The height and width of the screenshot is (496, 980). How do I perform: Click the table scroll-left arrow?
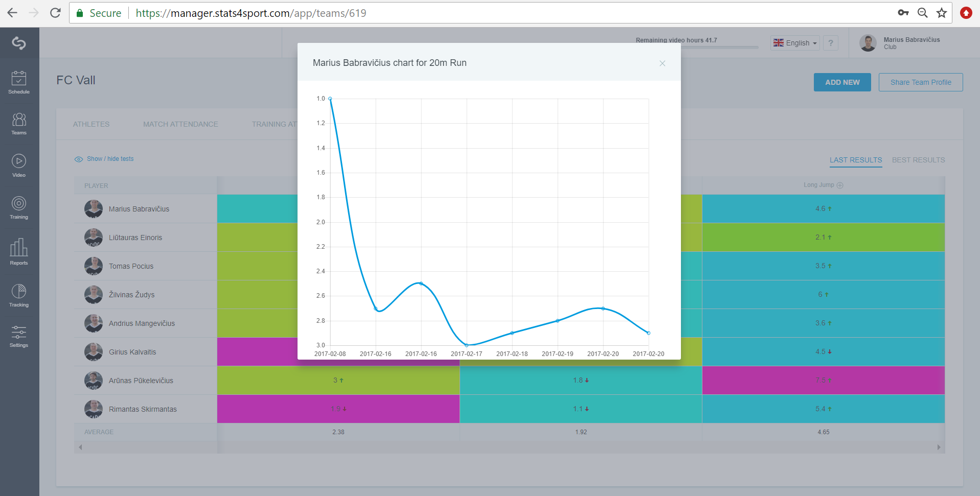tap(80, 447)
